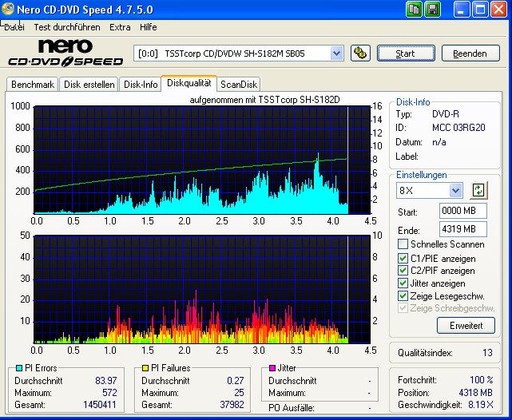Screen dimensions: 512x420
Task: Click the green refresh icon beside speed
Action: click(x=478, y=190)
